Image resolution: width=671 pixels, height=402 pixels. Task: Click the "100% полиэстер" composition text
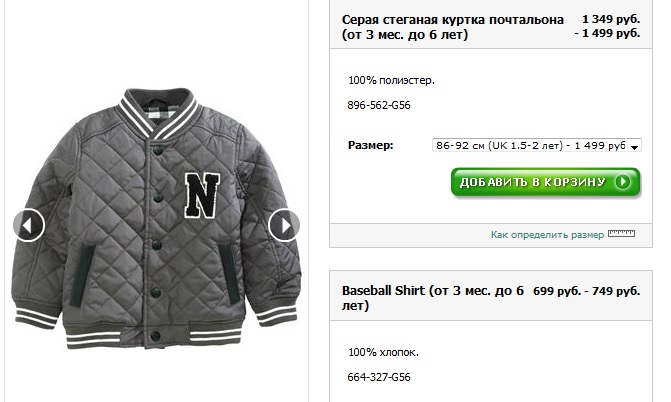[x=392, y=79]
